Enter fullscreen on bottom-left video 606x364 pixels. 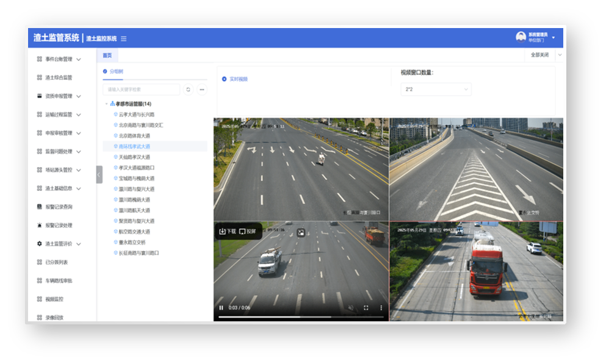tap(366, 308)
